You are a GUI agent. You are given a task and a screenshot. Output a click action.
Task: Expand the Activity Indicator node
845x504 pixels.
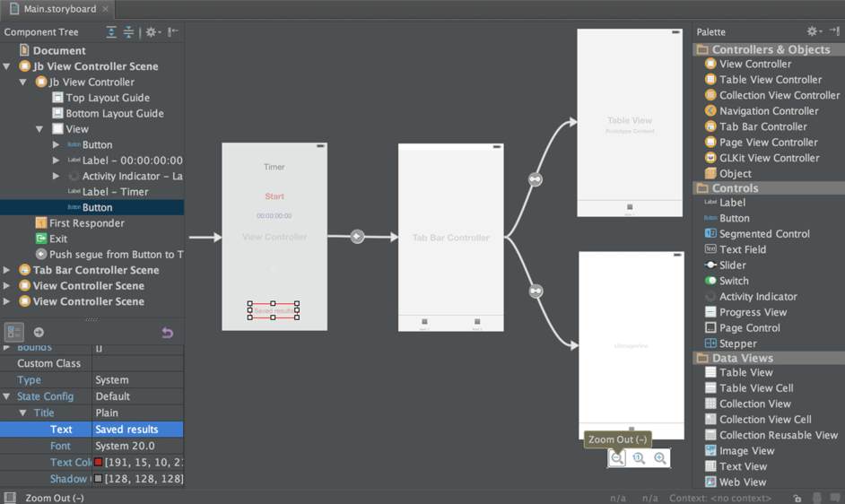(56, 176)
